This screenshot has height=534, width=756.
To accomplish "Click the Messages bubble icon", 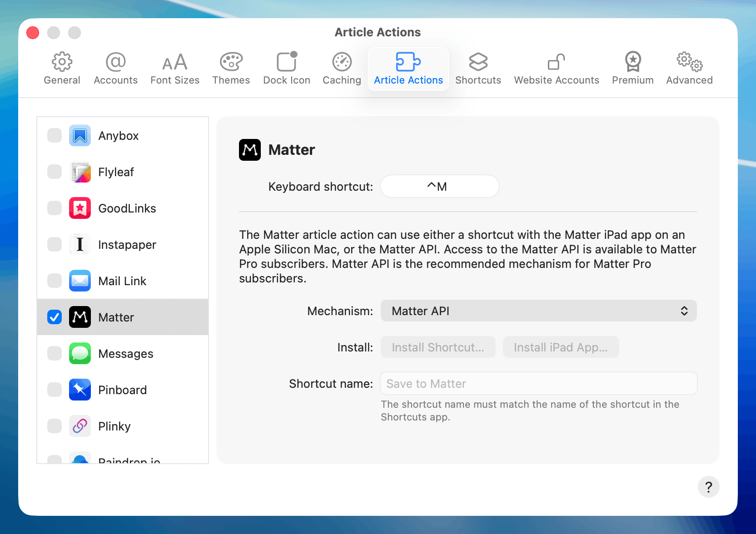I will [x=80, y=353].
